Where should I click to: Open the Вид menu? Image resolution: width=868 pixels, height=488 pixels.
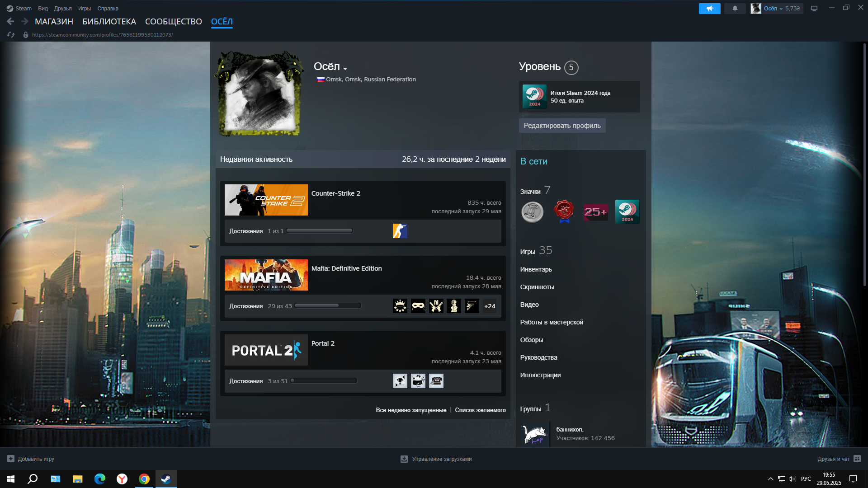click(43, 8)
